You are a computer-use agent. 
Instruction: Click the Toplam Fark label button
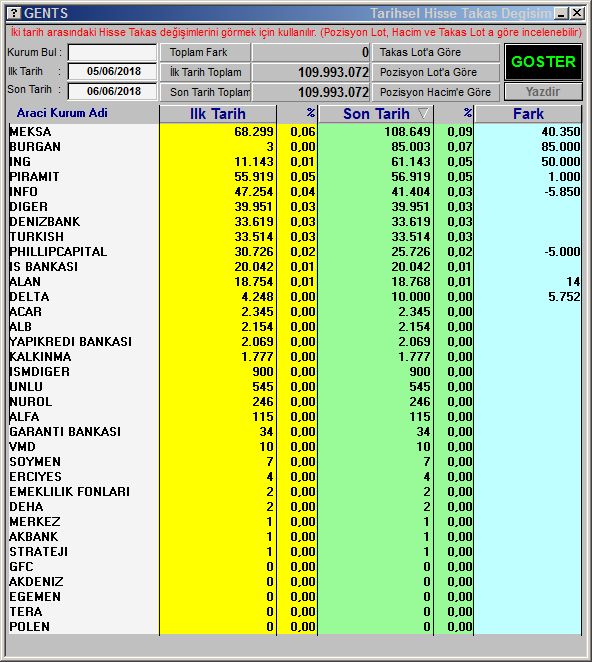click(x=205, y=52)
